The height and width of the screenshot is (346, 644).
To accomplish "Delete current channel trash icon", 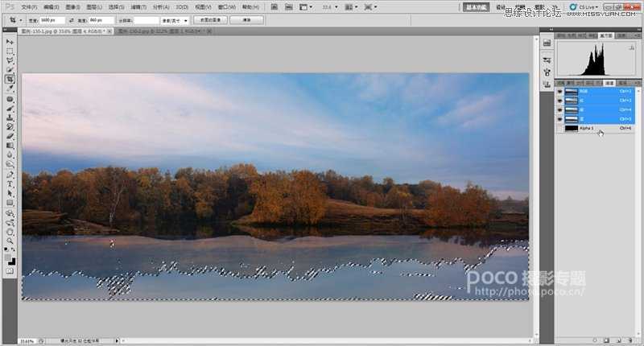I will point(630,340).
